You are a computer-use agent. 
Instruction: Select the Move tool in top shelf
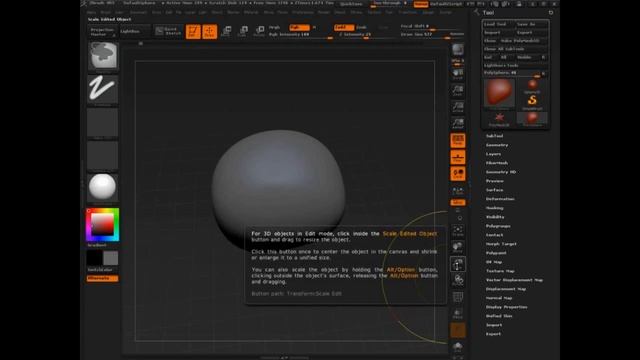(x=226, y=31)
